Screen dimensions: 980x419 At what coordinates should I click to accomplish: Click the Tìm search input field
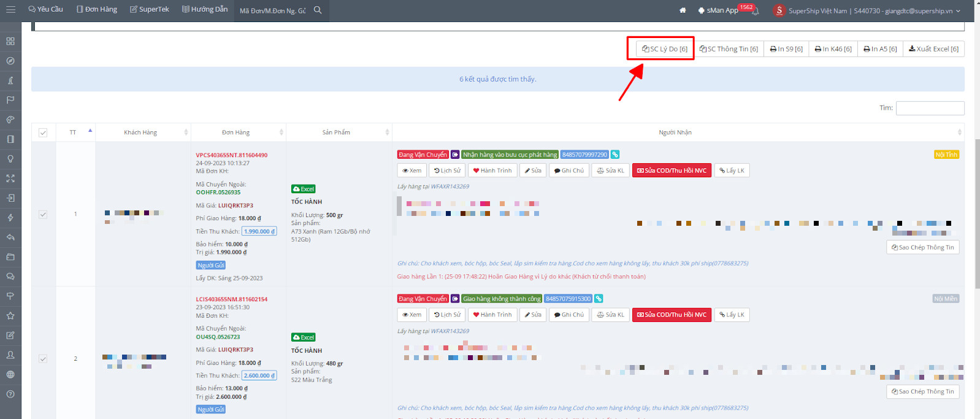[930, 108]
